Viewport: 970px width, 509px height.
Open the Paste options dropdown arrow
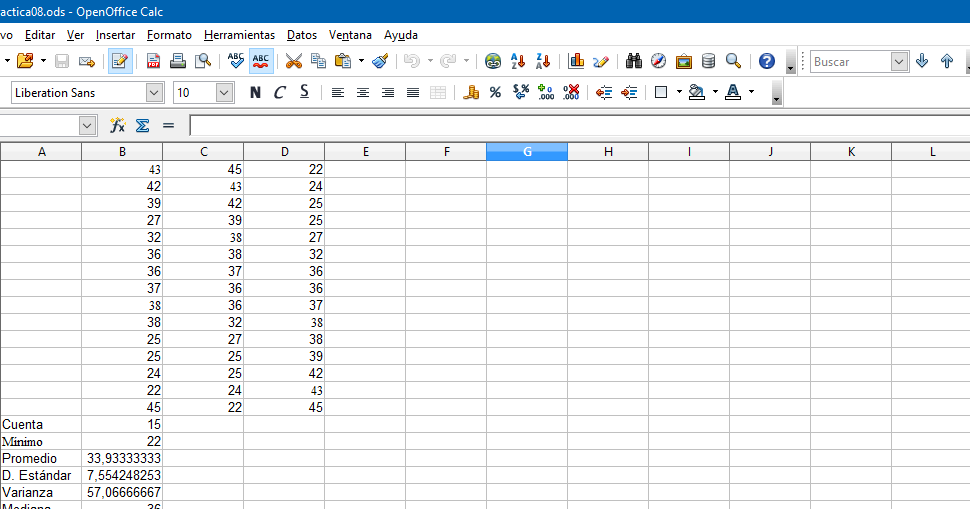pyautogui.click(x=361, y=61)
